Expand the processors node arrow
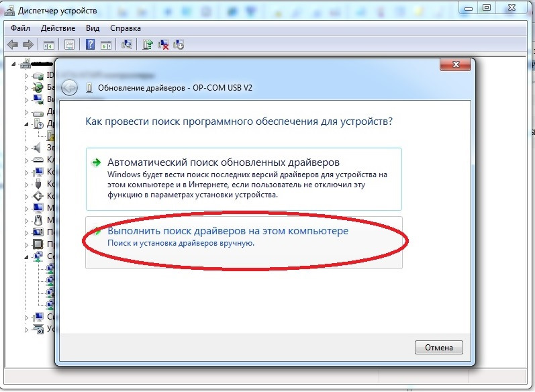The image size is (535, 392). coord(26,245)
